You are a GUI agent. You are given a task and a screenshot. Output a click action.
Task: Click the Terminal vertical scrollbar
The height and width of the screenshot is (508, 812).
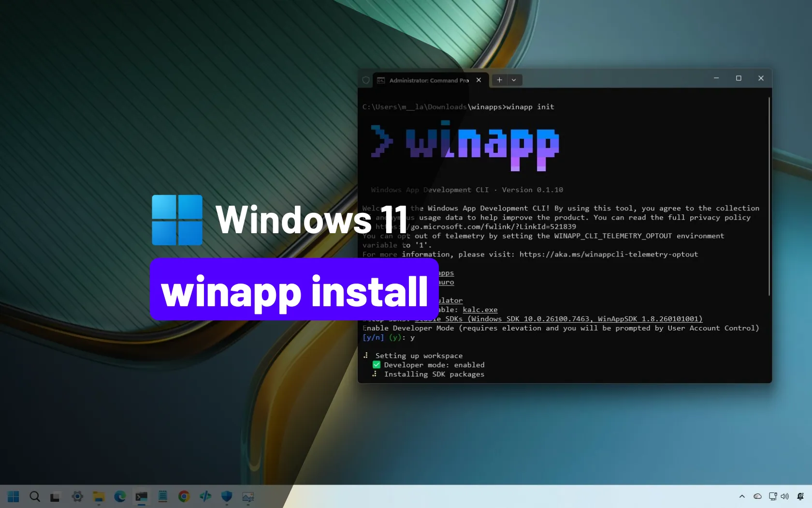pos(769,196)
